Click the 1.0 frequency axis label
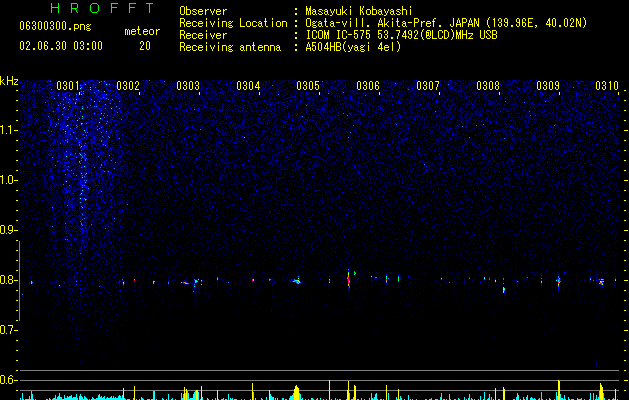The height and width of the screenshot is (400, 629). click(8, 180)
